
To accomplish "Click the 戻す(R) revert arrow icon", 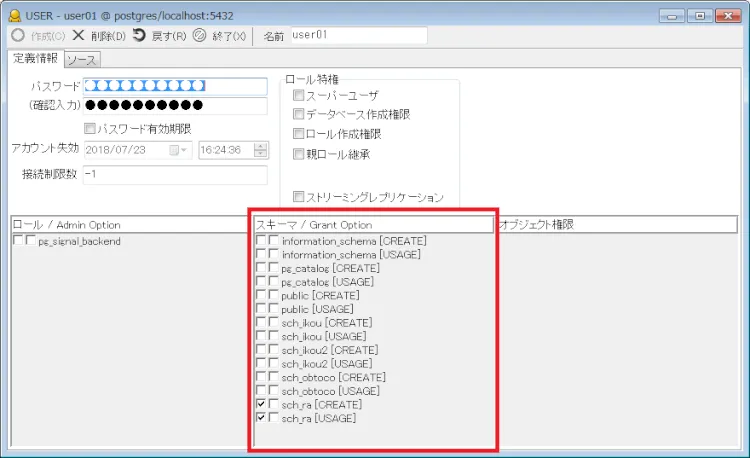I will click(x=139, y=35).
